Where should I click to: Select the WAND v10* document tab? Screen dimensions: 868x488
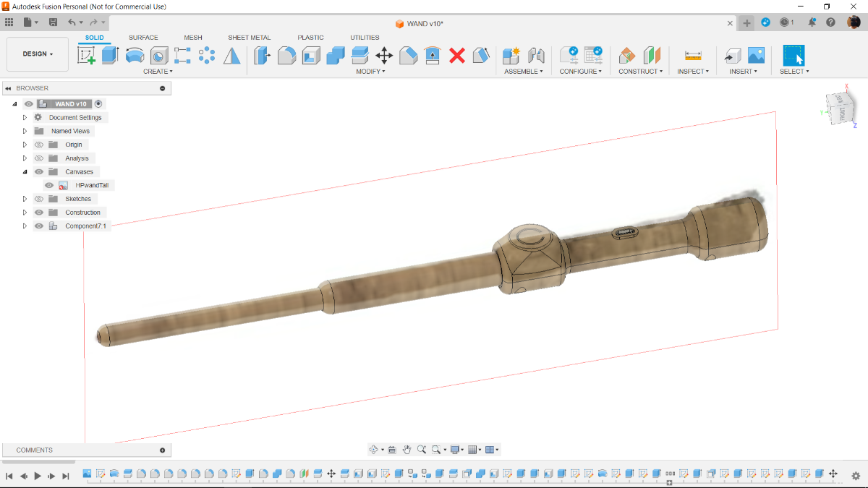(420, 23)
